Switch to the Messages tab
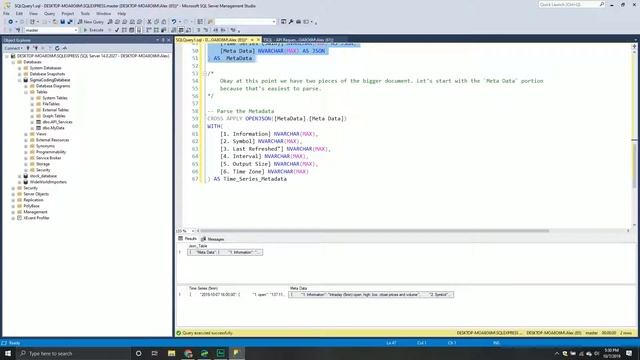Screen dimensions: 640x360 (212, 239)
